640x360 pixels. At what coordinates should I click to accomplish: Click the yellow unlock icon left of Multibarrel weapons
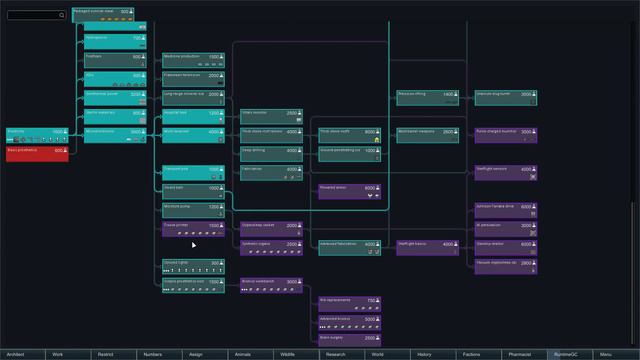click(377, 140)
